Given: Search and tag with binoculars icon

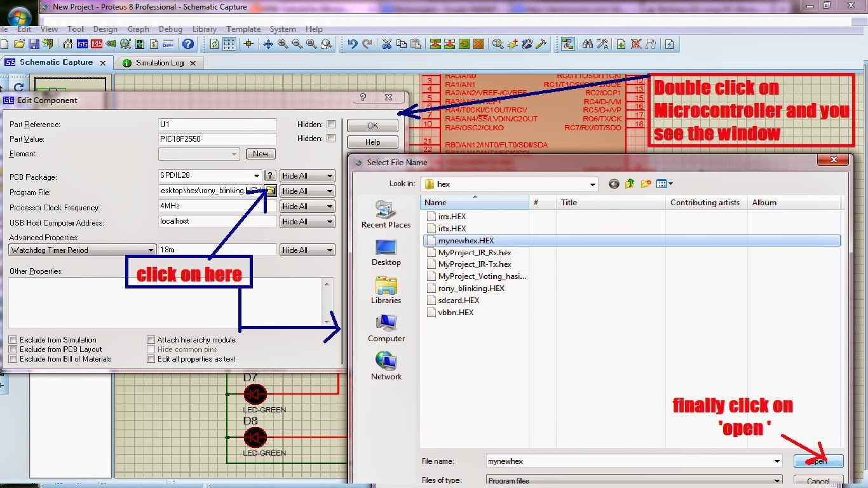Looking at the screenshot, I should (x=588, y=44).
